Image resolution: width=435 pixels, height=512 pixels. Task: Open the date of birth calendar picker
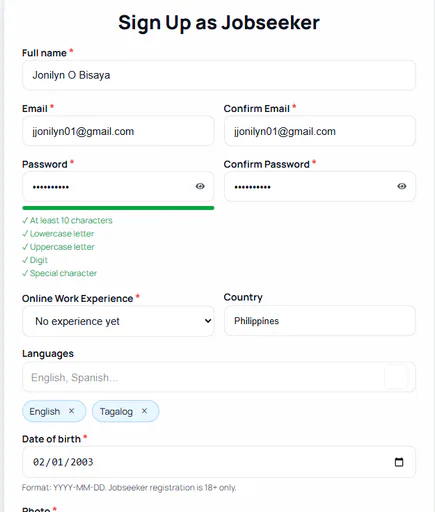pos(399,462)
